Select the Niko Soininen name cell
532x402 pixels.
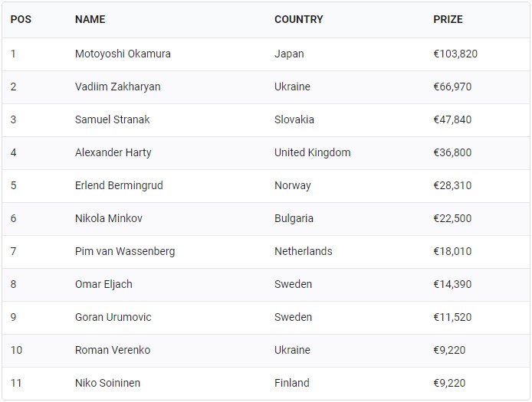tap(107, 384)
